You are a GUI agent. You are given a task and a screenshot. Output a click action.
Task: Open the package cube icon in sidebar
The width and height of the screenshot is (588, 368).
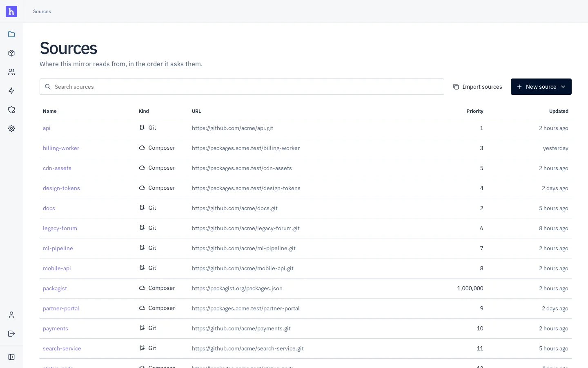point(11,53)
